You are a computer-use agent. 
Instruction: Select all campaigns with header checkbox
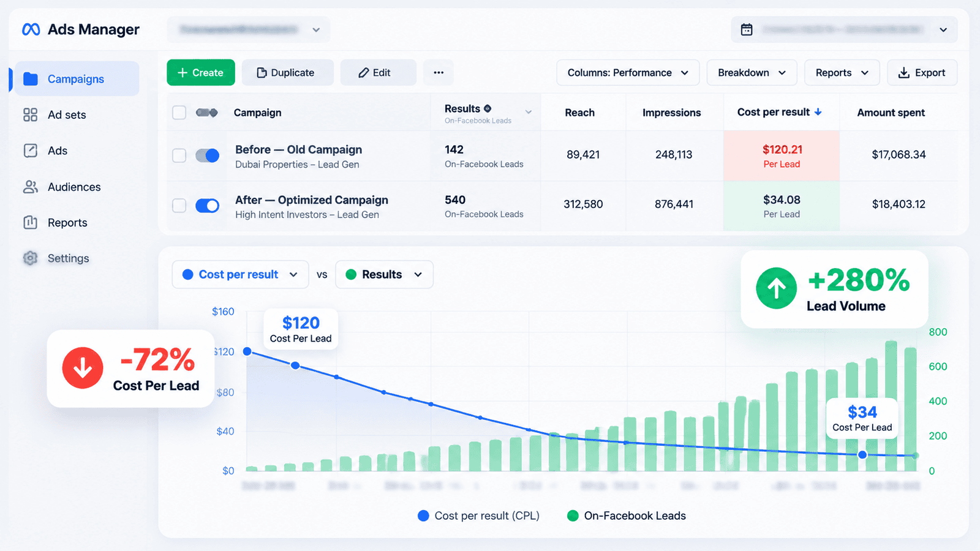click(x=179, y=113)
